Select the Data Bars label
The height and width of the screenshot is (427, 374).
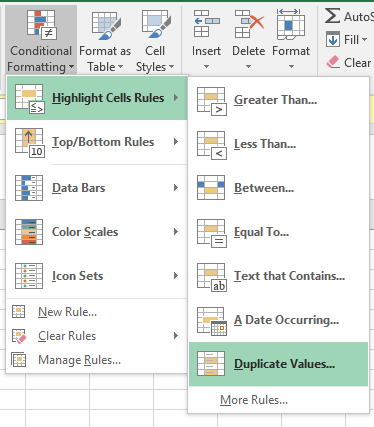79,188
